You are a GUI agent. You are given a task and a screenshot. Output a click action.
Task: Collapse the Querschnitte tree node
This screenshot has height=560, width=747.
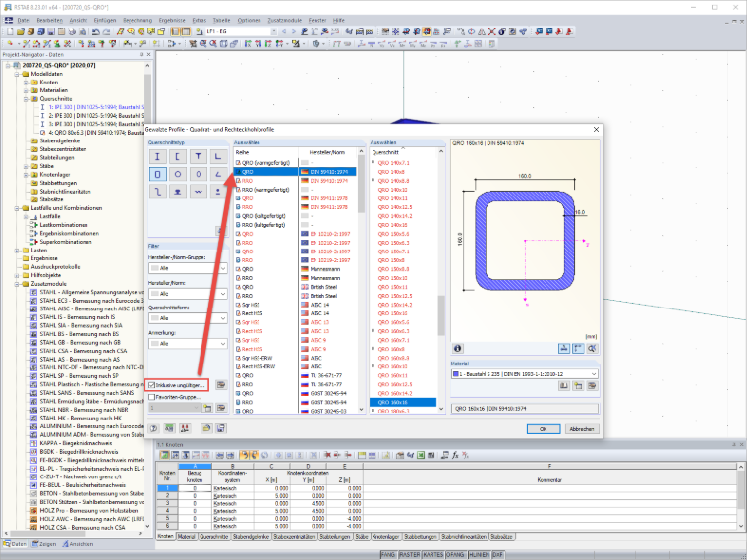point(26,99)
